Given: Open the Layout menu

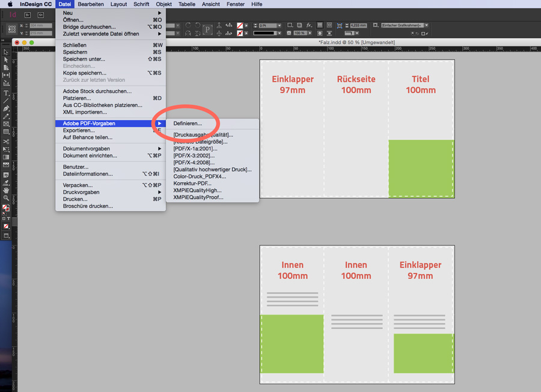Looking at the screenshot, I should (x=118, y=4).
